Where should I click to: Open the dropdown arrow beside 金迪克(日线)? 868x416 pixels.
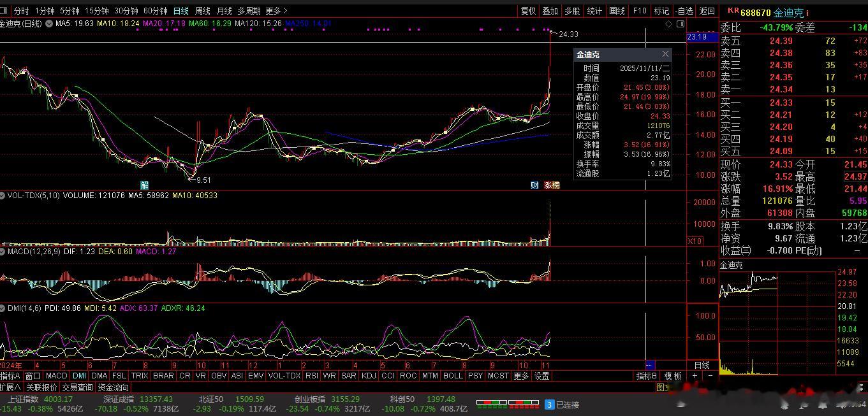(48, 24)
